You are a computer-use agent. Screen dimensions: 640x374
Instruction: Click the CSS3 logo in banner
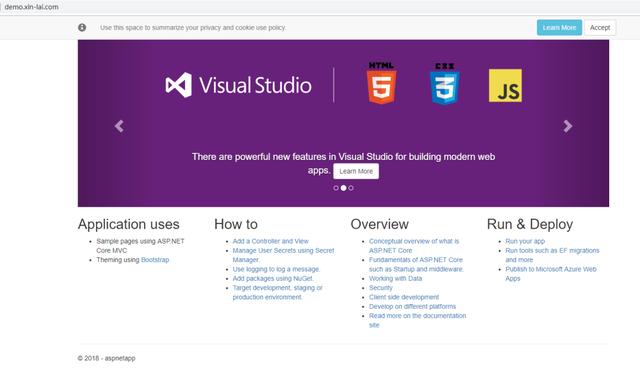pos(444,84)
